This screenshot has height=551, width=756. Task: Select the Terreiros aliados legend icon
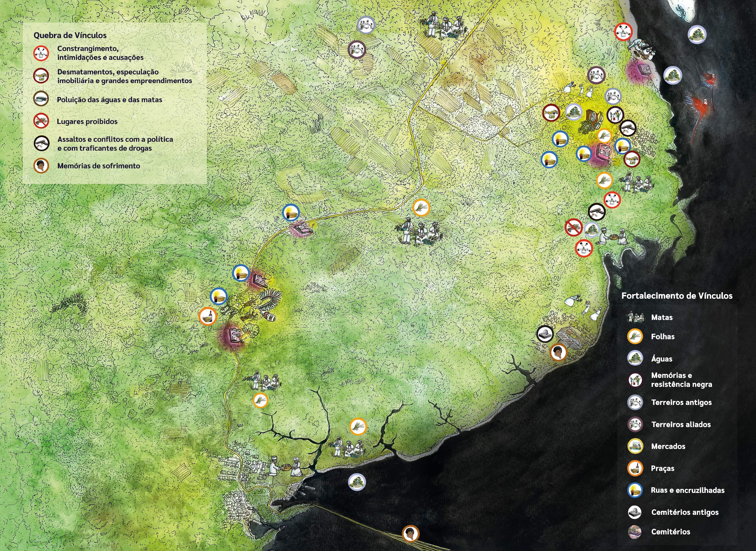[x=635, y=424]
